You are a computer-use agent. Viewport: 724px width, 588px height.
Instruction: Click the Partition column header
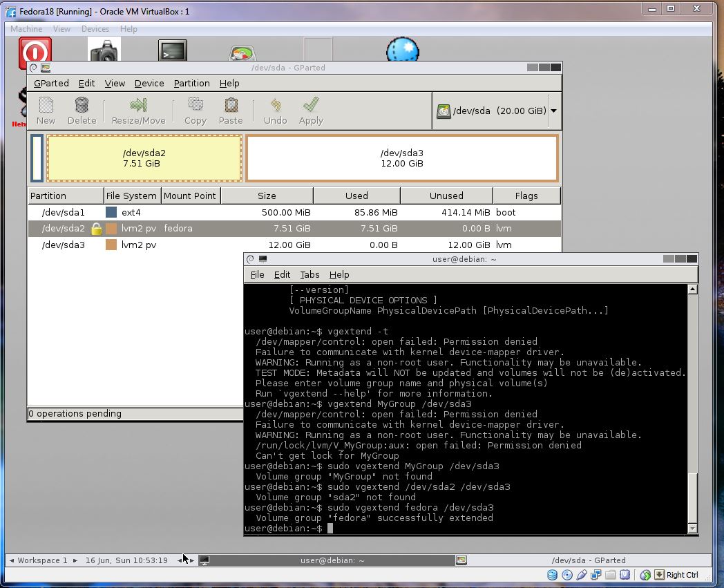(x=66, y=196)
